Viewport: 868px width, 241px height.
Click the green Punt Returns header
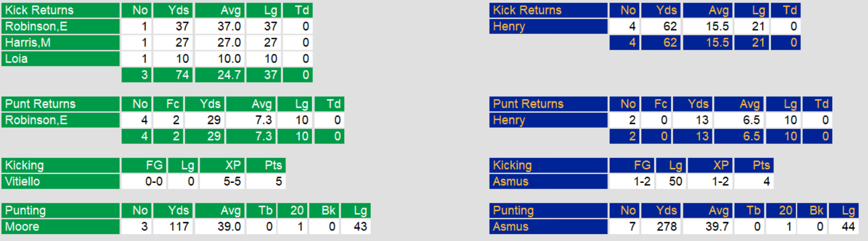(60, 104)
